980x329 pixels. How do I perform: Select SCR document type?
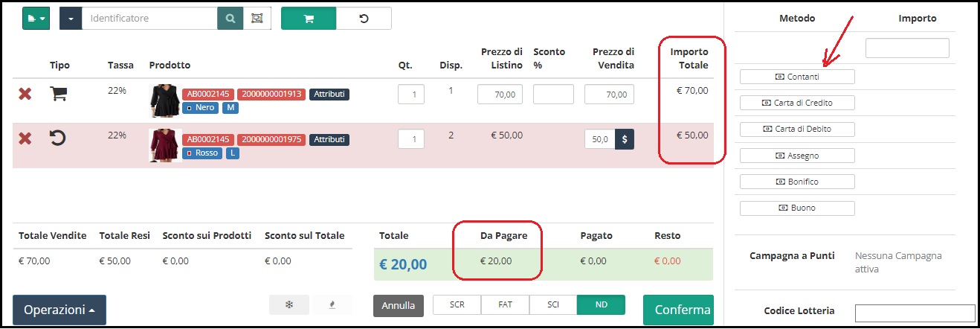[457, 305]
